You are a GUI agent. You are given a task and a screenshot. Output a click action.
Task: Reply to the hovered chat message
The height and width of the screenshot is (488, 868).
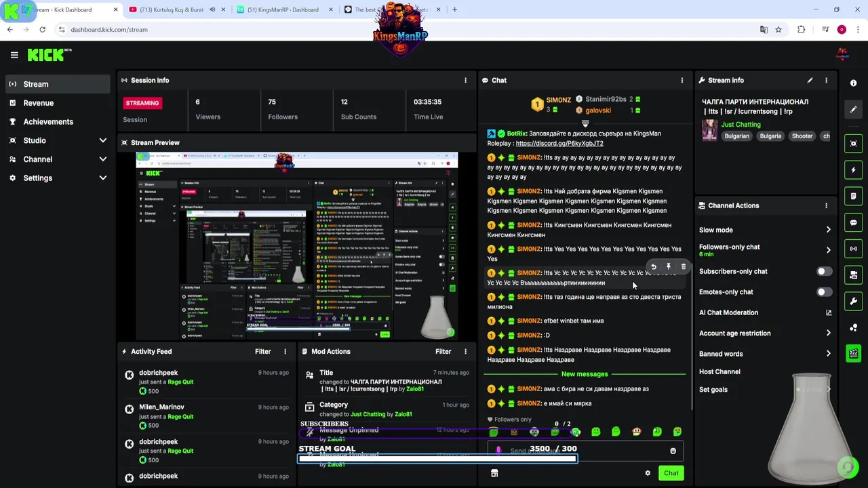click(x=653, y=267)
